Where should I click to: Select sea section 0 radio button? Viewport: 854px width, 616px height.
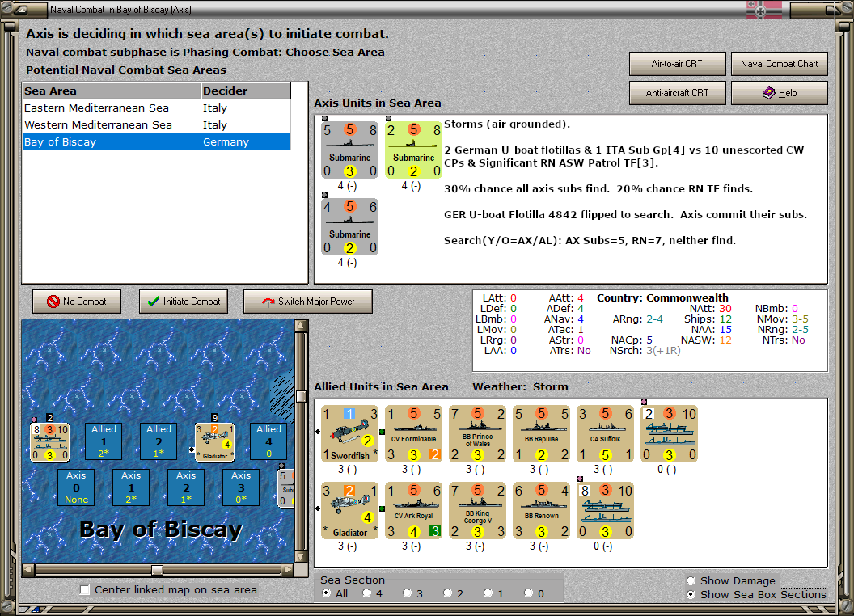[528, 593]
